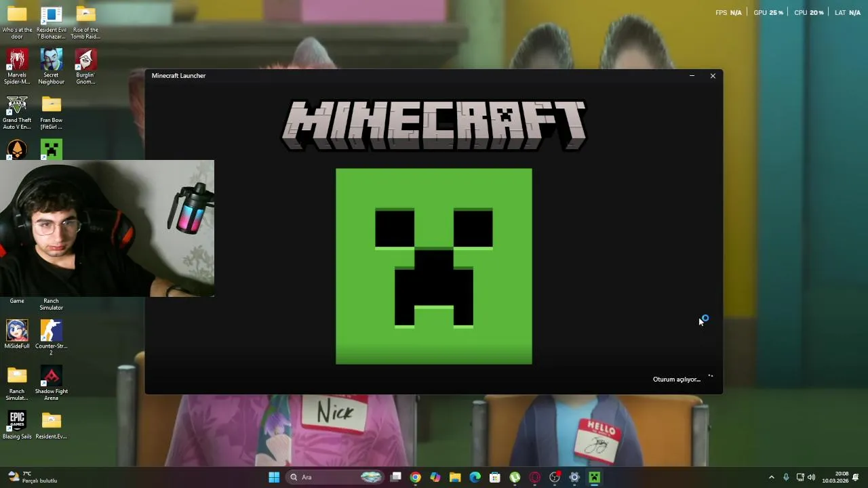Viewport: 868px width, 488px height.
Task: Open Settings gear in the taskbar
Action: tap(574, 477)
